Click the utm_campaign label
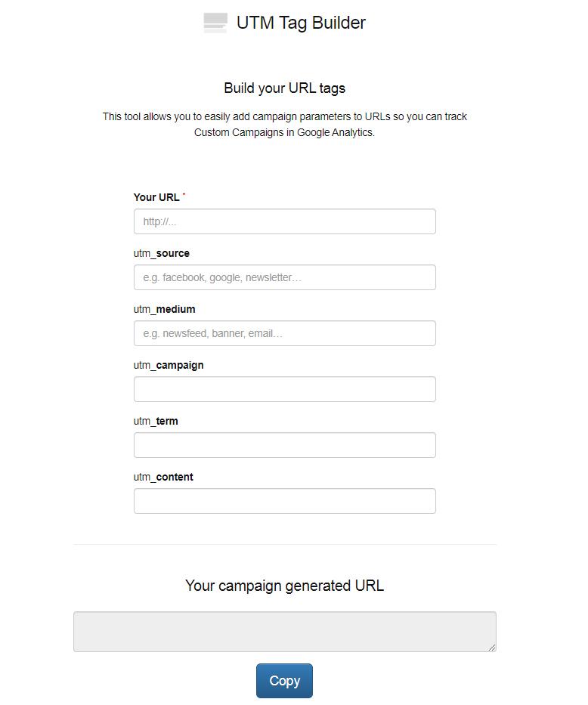The height and width of the screenshot is (705, 588). [x=169, y=366]
